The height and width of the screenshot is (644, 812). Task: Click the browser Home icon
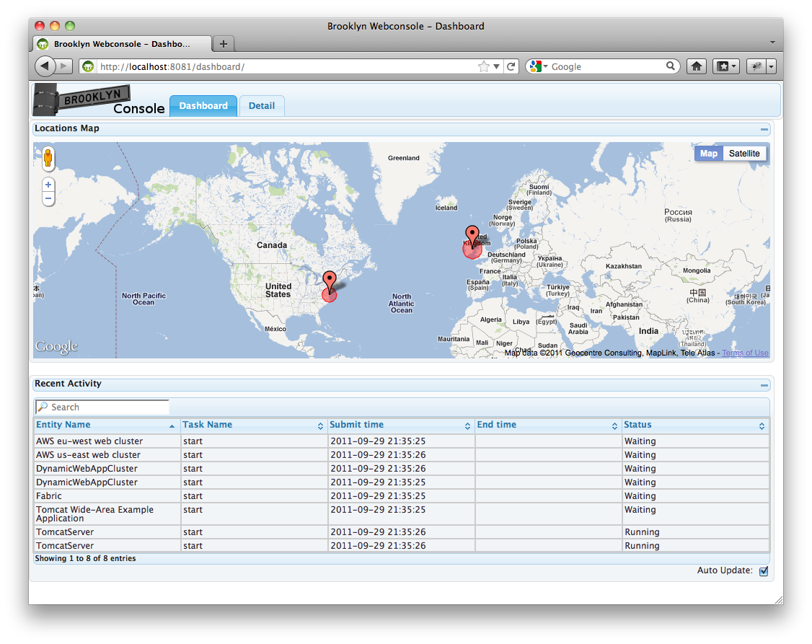point(696,66)
